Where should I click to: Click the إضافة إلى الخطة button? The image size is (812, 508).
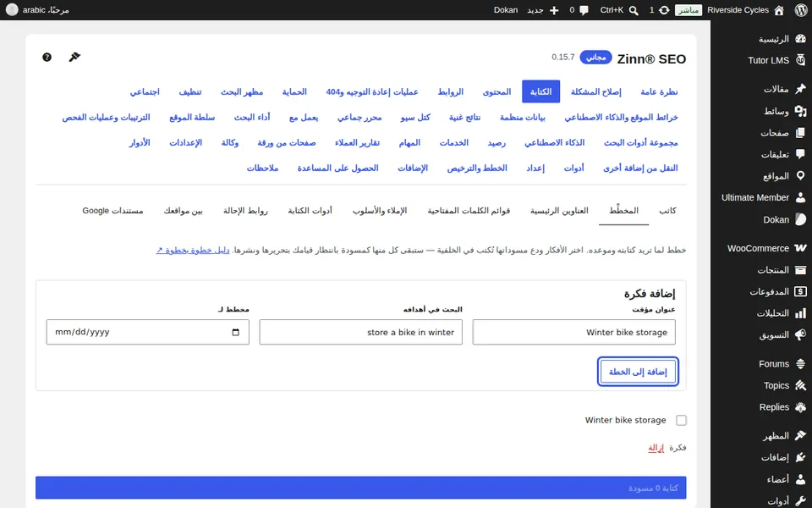point(638,372)
